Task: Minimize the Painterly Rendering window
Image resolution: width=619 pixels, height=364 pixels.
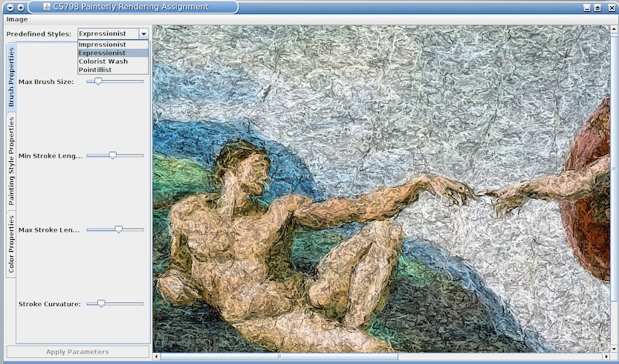Action: click(x=587, y=7)
